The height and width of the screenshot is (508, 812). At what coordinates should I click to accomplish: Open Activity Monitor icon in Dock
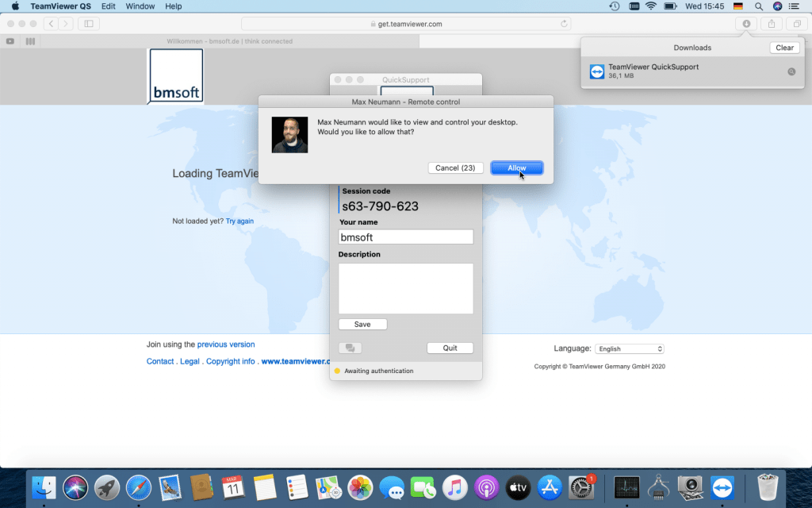[626, 488]
